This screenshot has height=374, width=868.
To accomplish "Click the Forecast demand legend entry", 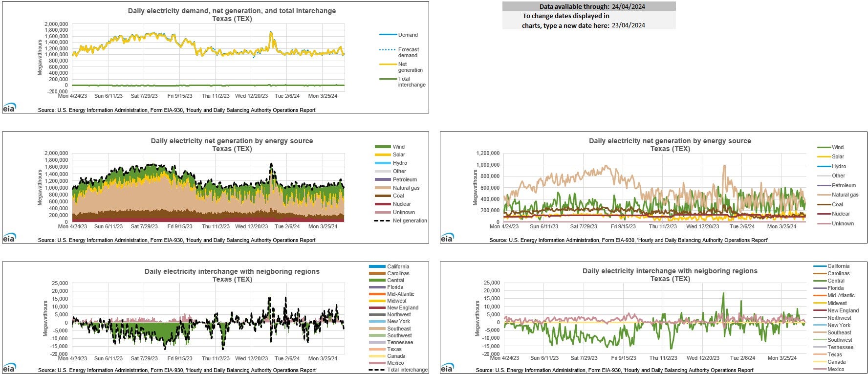I will 399,52.
